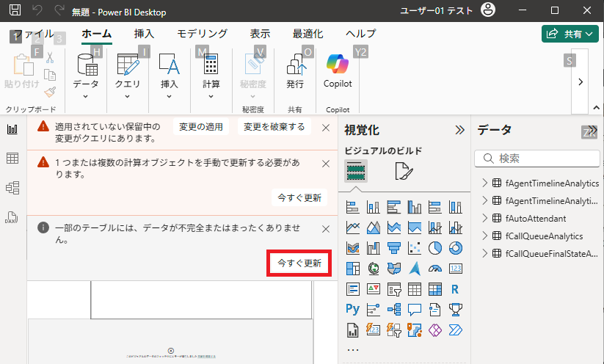
Task: Click 変更を破棄する to discard changes
Action: click(274, 127)
